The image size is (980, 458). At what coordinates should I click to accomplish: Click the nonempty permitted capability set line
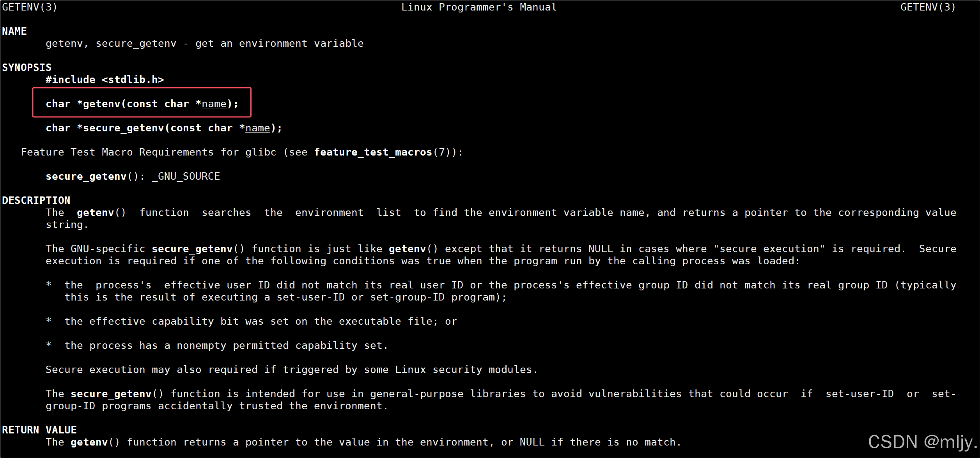point(226,345)
